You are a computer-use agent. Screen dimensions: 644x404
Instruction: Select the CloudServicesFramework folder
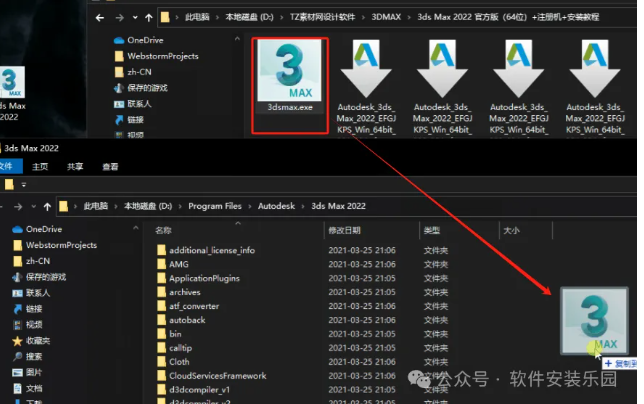(x=217, y=376)
